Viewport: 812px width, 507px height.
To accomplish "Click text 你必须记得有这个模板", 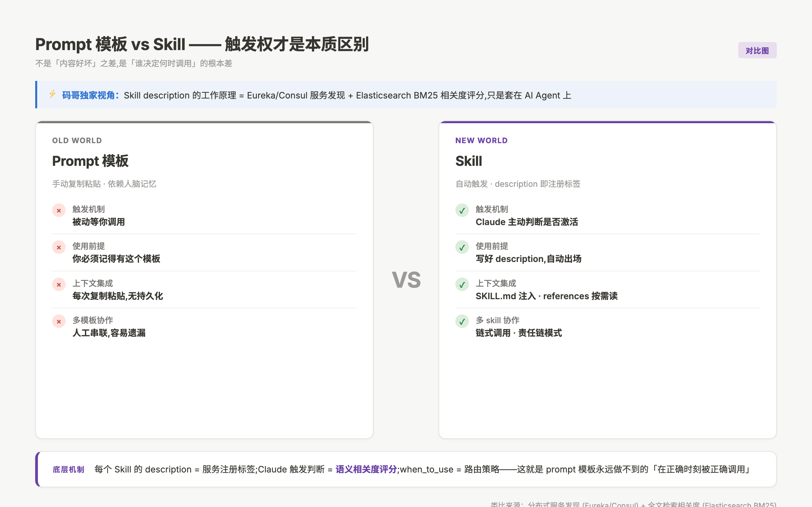I will tap(116, 259).
